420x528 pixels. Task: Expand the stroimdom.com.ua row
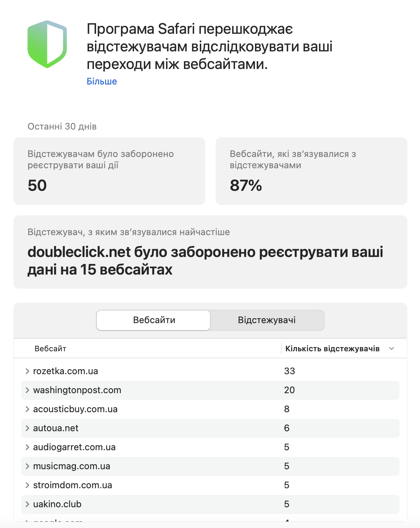pyautogui.click(x=27, y=485)
